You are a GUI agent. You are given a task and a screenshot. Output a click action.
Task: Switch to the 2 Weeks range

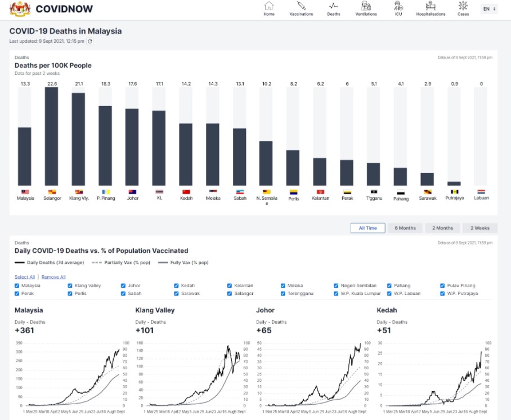click(480, 228)
